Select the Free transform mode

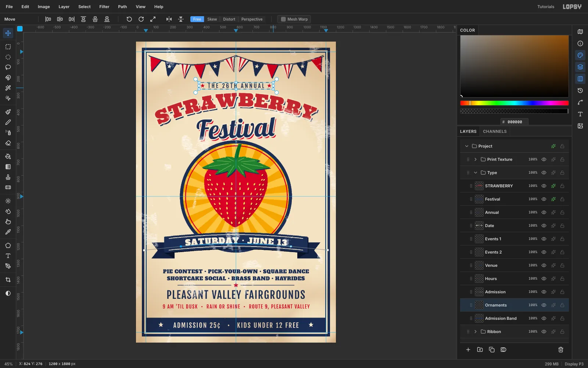pos(197,19)
